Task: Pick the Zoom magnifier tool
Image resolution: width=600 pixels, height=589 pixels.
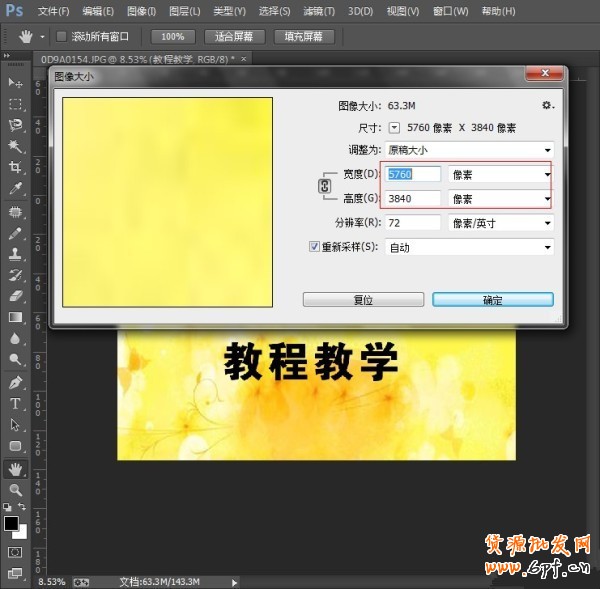Action: pyautogui.click(x=15, y=489)
